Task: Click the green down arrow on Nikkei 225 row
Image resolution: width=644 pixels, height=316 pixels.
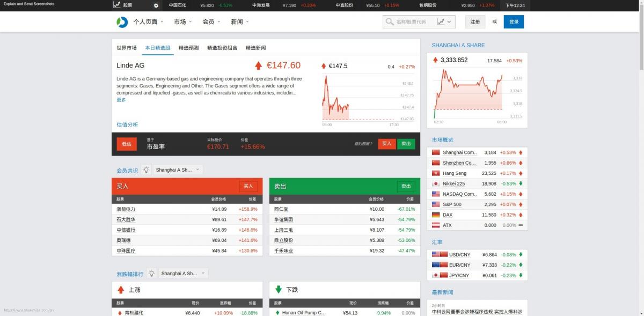Action: 521,183
